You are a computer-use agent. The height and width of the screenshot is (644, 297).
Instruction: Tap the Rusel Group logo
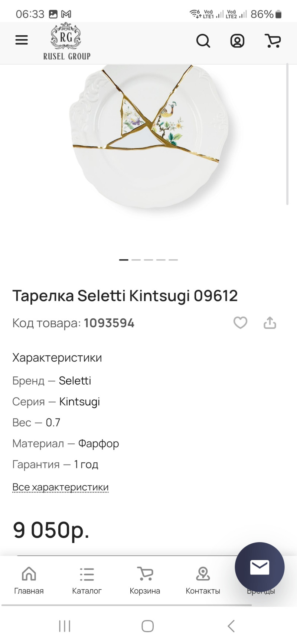click(x=67, y=42)
